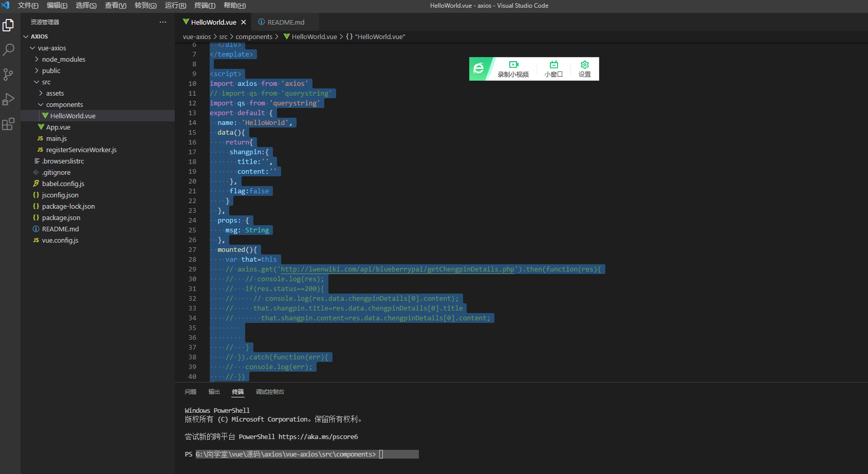Switch to the README.md editor tab
Screen dimensions: 868x474
coord(285,22)
